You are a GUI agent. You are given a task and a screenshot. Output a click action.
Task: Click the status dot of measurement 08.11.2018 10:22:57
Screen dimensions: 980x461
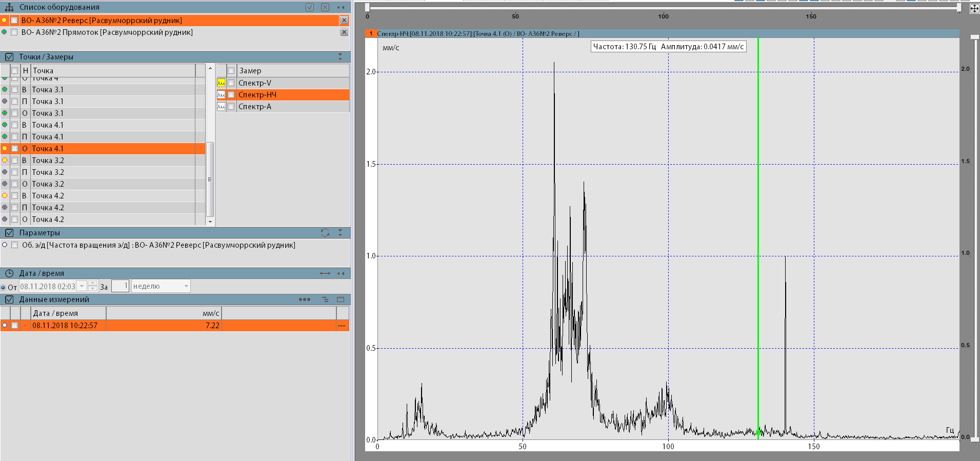[x=5, y=325]
